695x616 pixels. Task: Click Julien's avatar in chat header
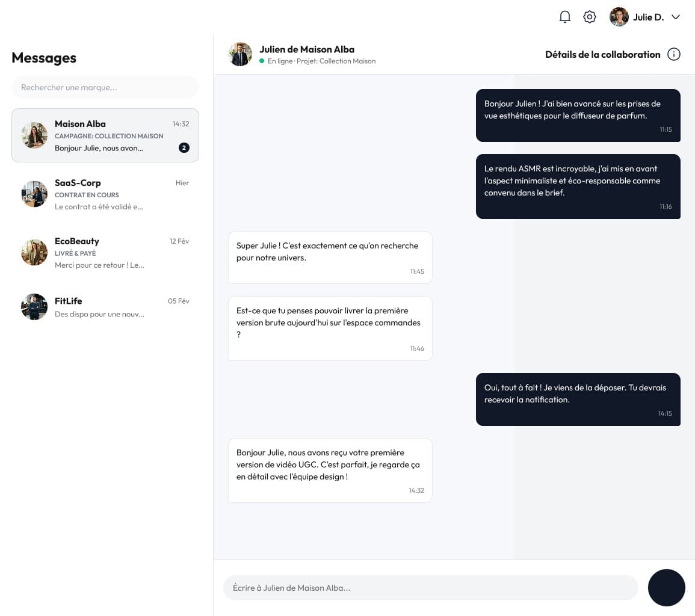pos(240,54)
